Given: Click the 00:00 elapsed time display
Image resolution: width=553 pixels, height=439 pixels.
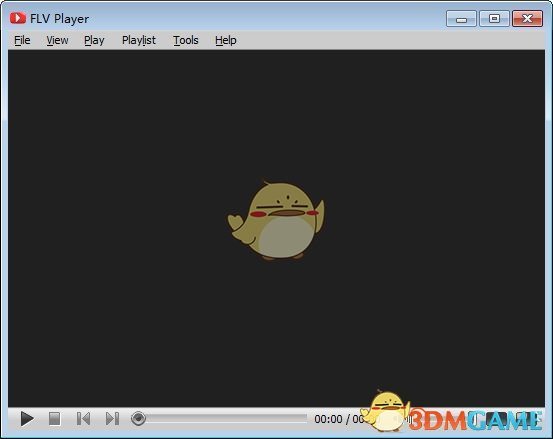Looking at the screenshot, I should point(328,419).
